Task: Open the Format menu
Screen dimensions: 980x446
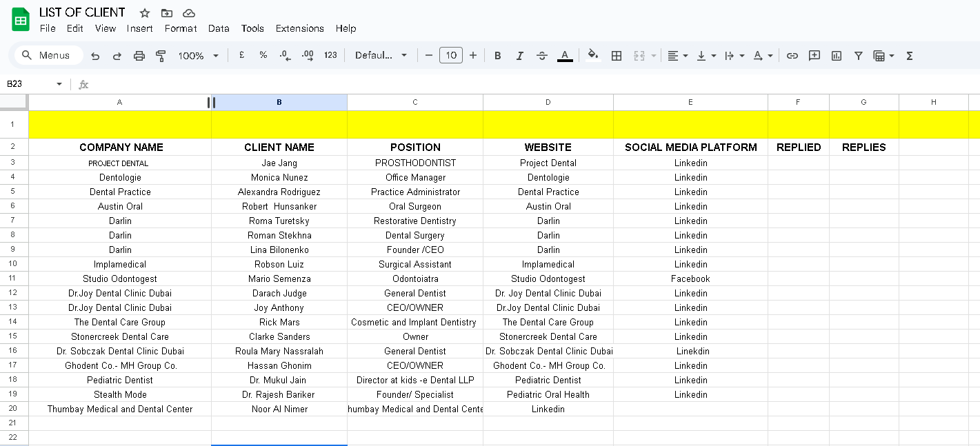Action: [x=181, y=28]
